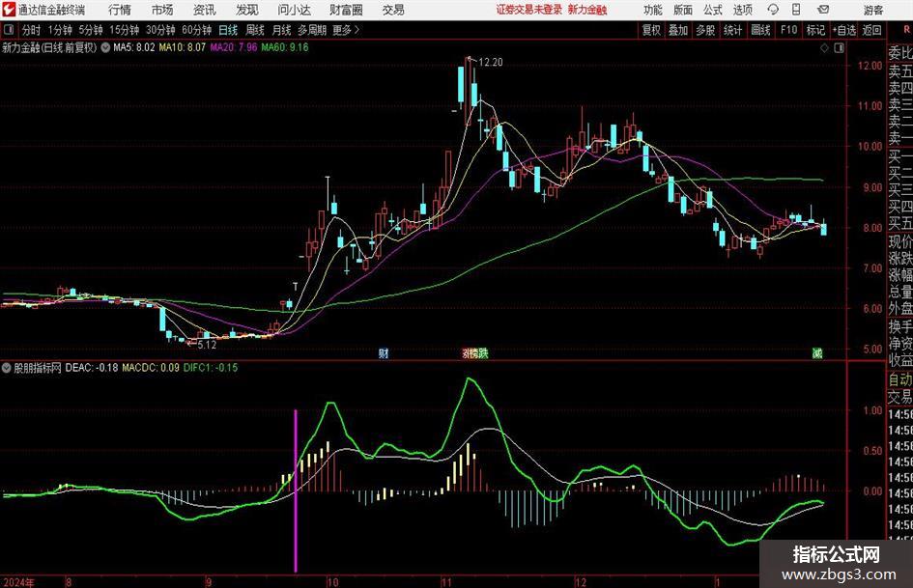The width and height of the screenshot is (913, 588).
Task: Click the 游客 guest account label
Action: coord(872,10)
